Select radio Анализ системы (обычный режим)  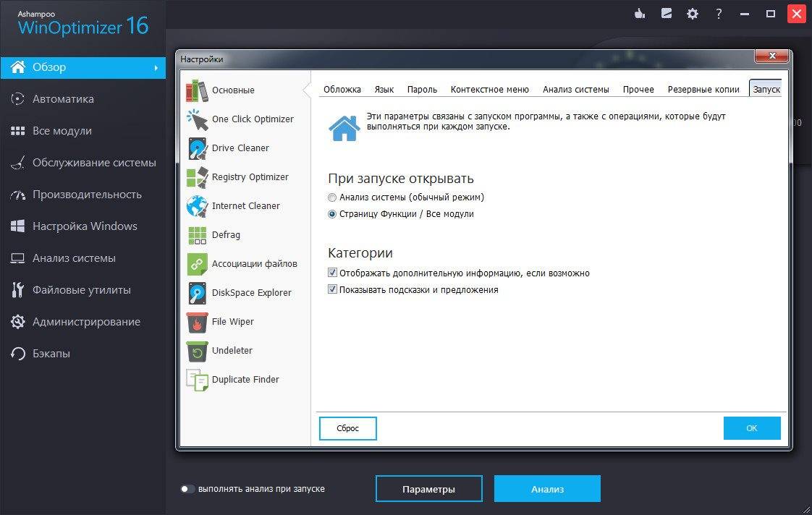pyautogui.click(x=332, y=197)
